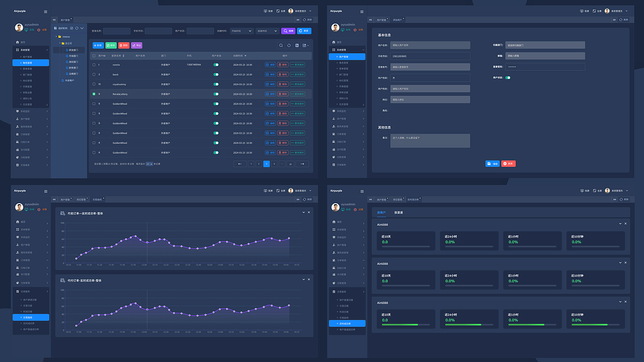Switch to second view tab in success-rate panel

[x=398, y=213]
